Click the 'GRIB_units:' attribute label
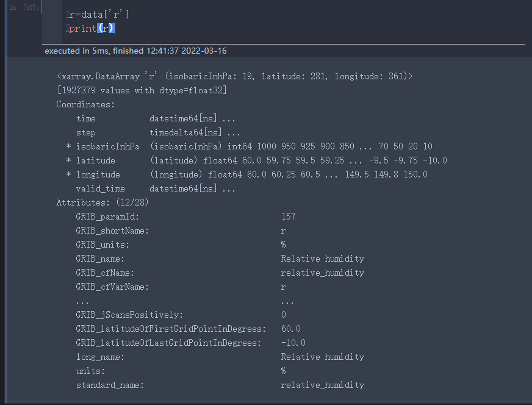The image size is (532, 405). (102, 245)
